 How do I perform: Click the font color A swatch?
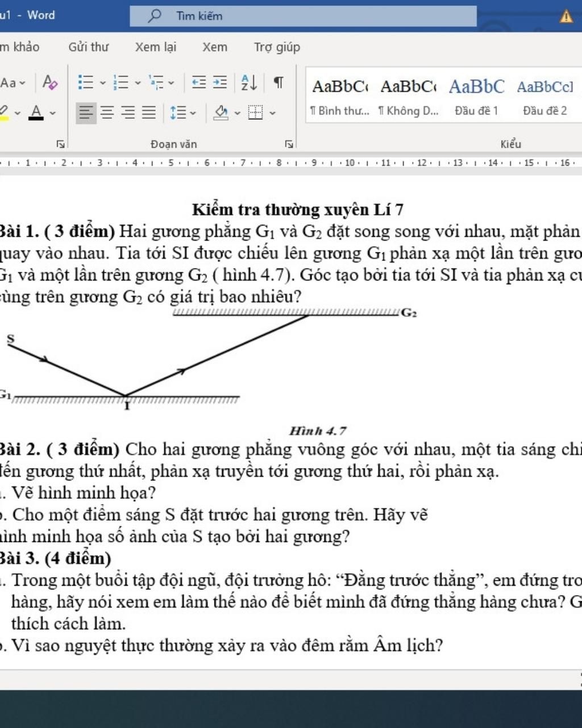click(x=36, y=113)
